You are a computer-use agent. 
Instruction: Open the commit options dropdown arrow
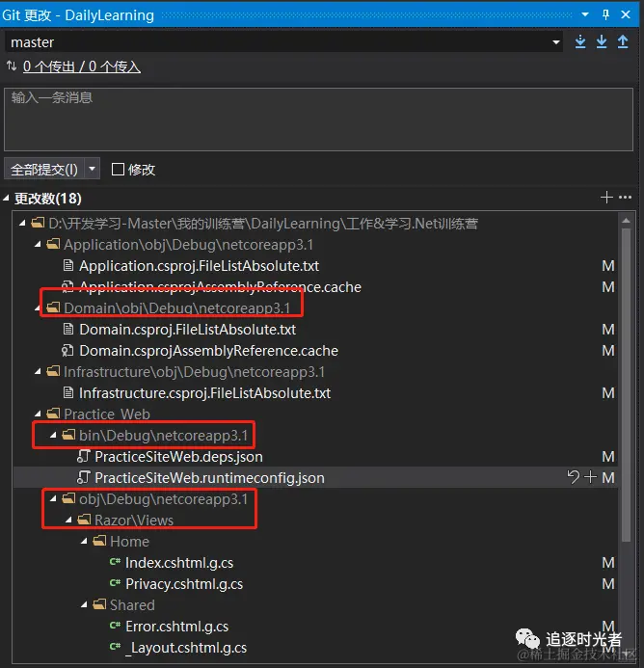pyautogui.click(x=92, y=169)
